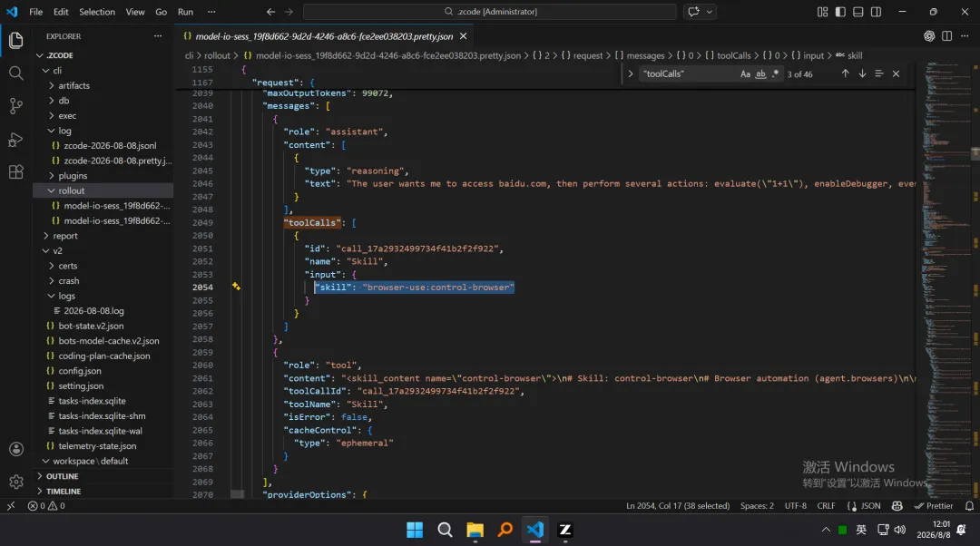
Task: Click the command center search box
Action: tap(489, 12)
